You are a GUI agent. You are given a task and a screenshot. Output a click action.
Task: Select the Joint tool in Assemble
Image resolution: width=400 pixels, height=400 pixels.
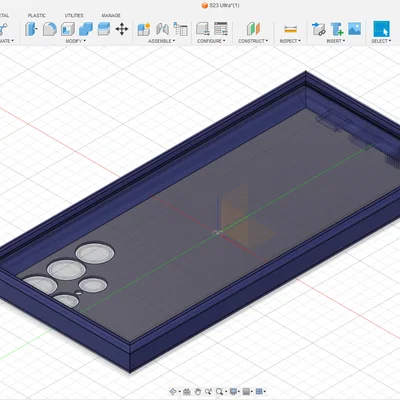162,29
